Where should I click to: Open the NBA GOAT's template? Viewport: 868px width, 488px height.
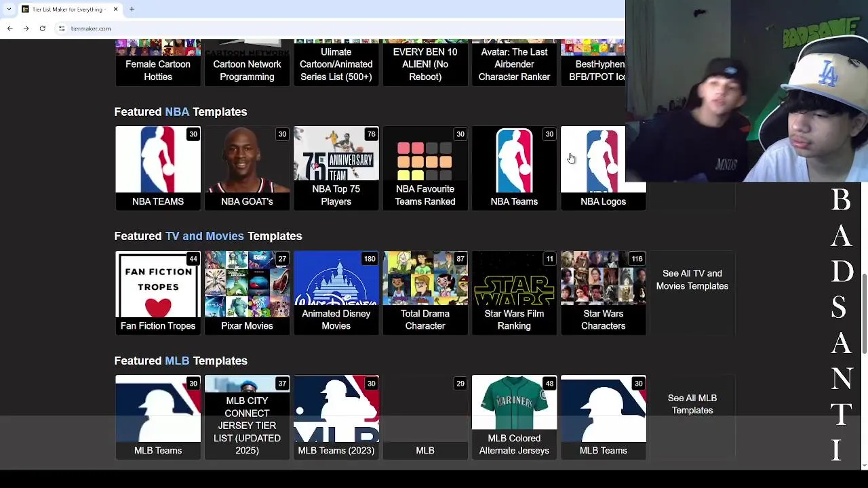coord(247,168)
